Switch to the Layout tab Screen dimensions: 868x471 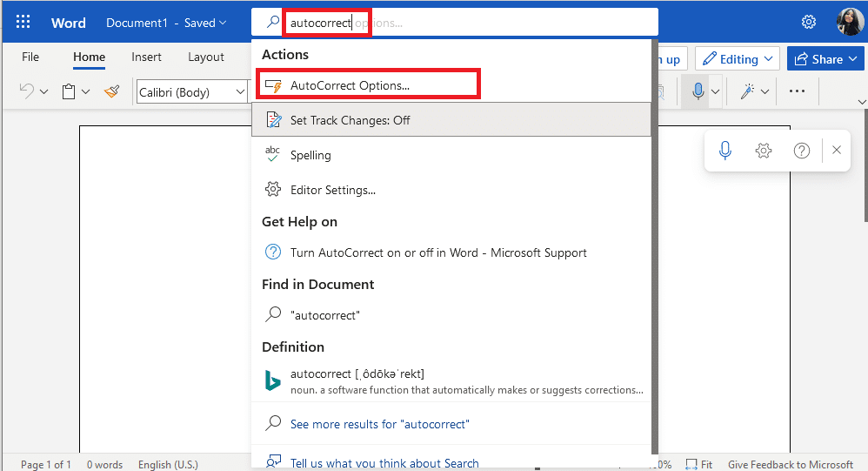206,57
